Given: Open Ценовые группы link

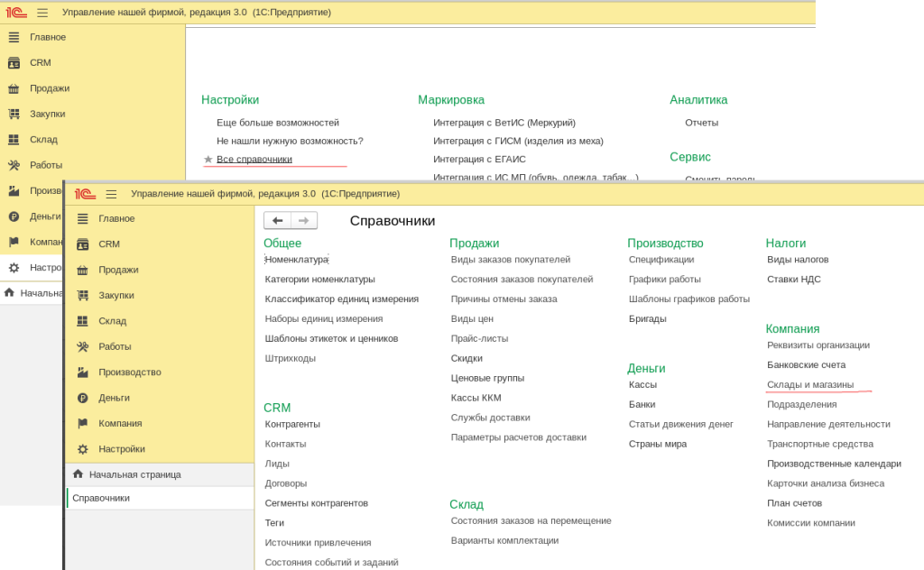Looking at the screenshot, I should (x=487, y=378).
